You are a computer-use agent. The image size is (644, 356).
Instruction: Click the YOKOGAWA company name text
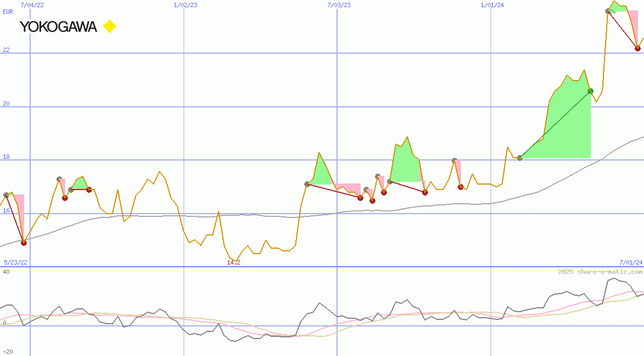[58, 27]
